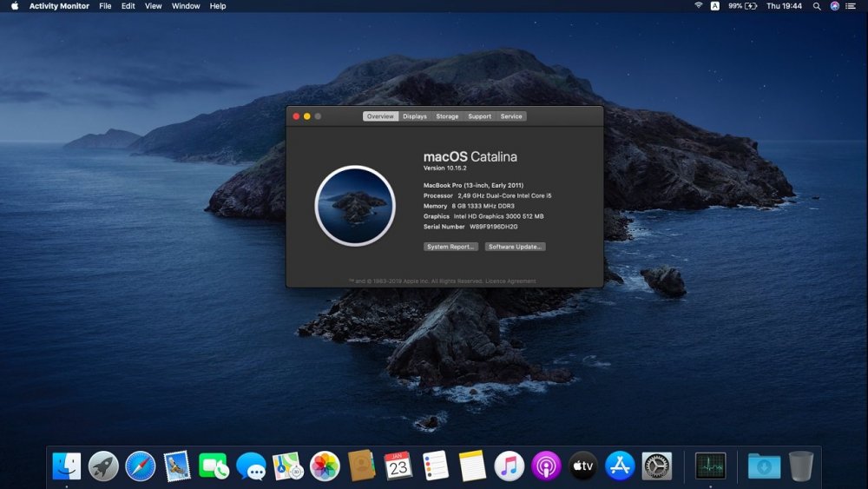Open Trash in the Dock
The width and height of the screenshot is (868, 489).
(x=801, y=466)
